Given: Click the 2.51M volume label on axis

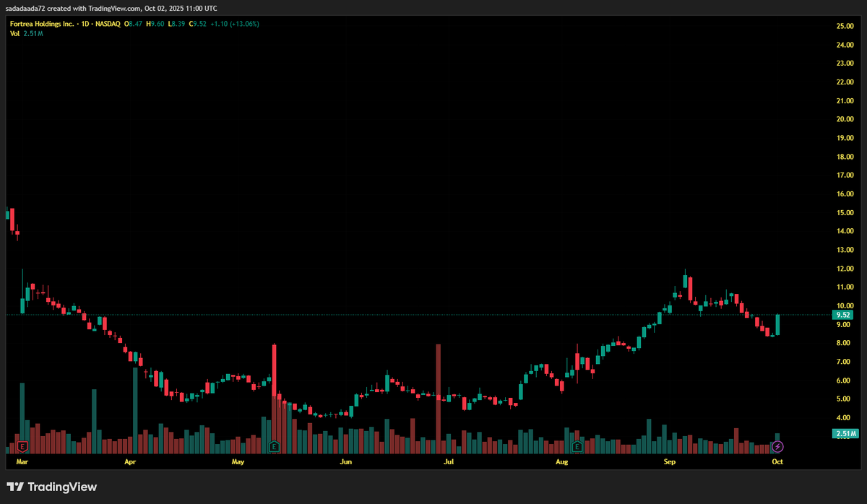Looking at the screenshot, I should pos(845,433).
